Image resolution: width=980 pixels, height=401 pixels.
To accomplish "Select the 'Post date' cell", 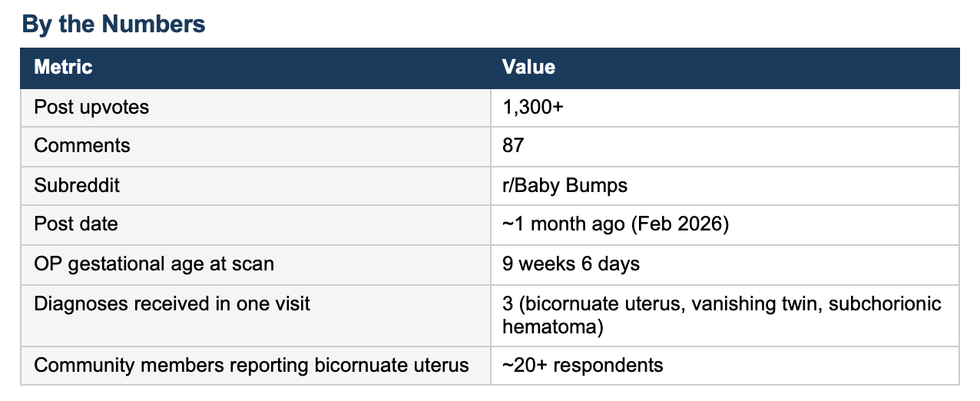I will click(x=256, y=225).
